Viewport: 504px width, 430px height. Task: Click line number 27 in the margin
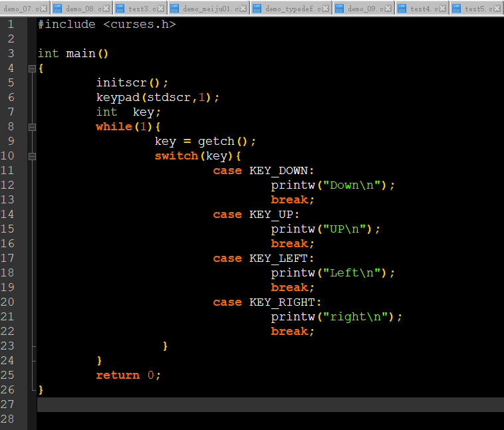[x=7, y=404]
